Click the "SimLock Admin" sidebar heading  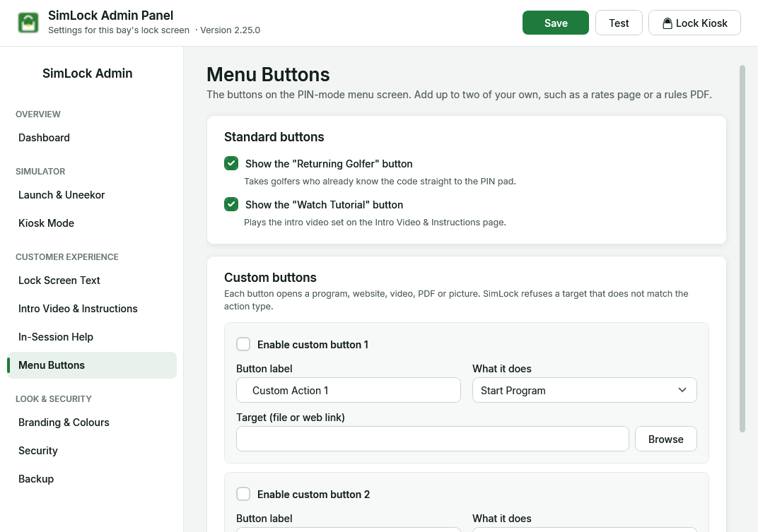point(88,73)
